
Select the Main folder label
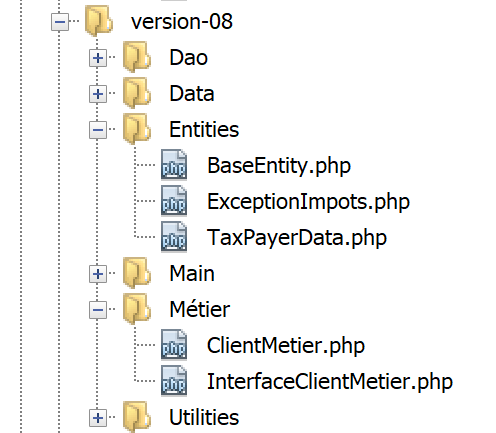pyautogui.click(x=192, y=274)
